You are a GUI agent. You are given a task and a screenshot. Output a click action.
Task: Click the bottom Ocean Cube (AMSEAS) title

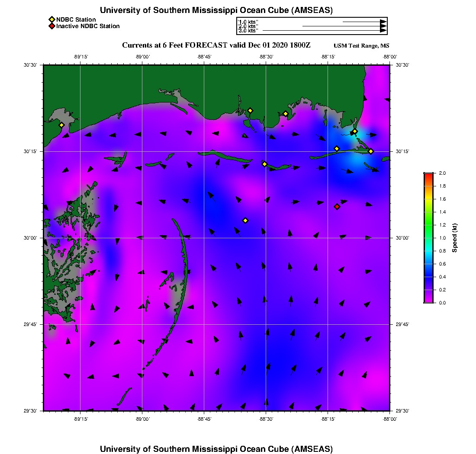[216, 449]
